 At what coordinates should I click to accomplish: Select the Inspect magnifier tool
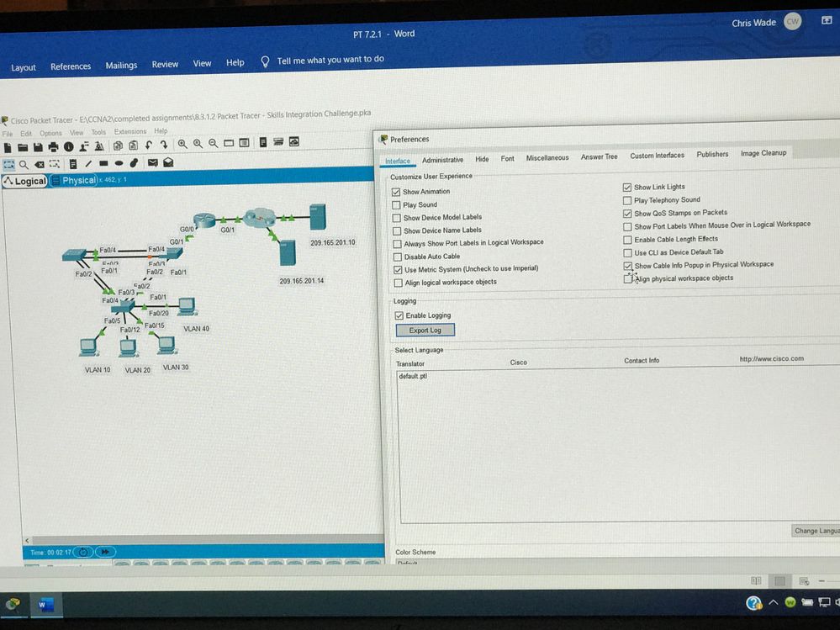(24, 165)
